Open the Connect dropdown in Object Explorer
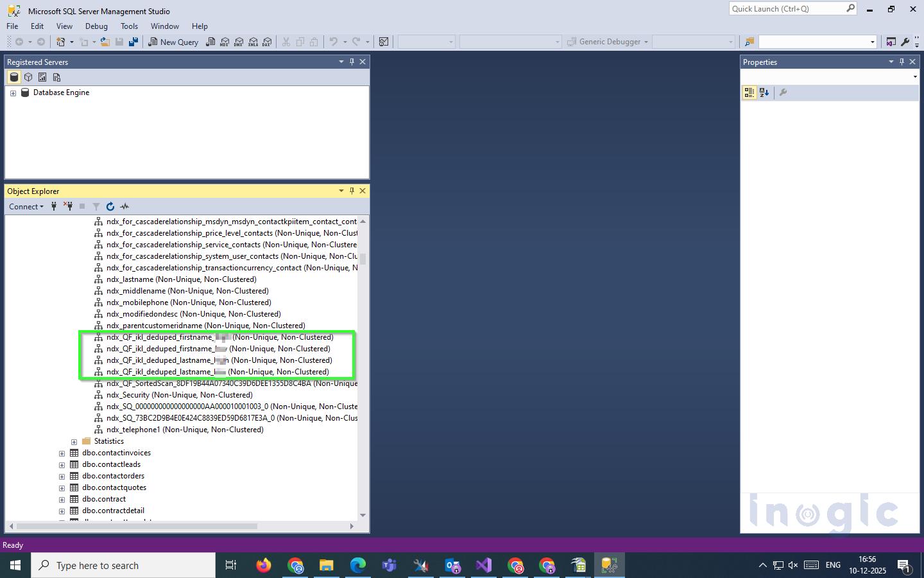Viewport: 924px width, 578px height. click(26, 206)
